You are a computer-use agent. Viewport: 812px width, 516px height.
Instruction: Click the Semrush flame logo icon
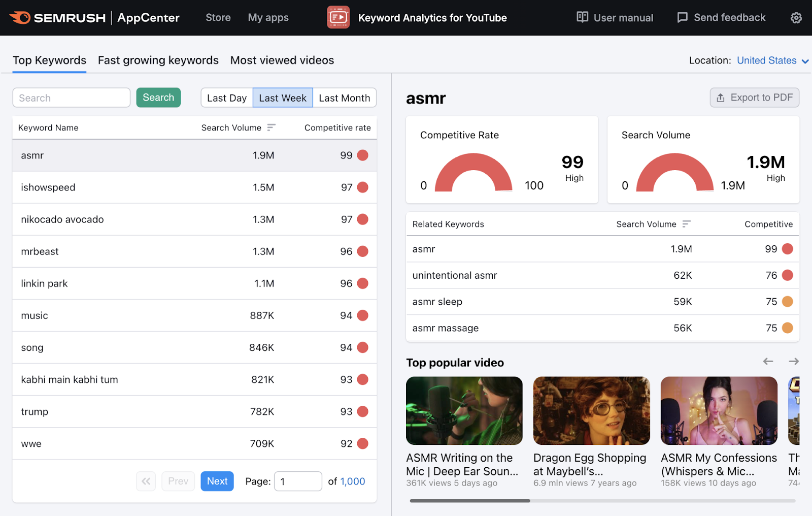point(20,18)
